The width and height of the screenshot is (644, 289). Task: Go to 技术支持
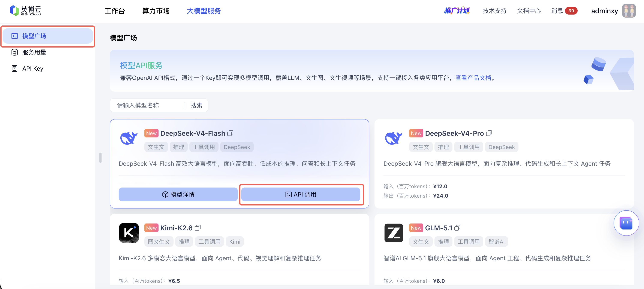tap(494, 11)
